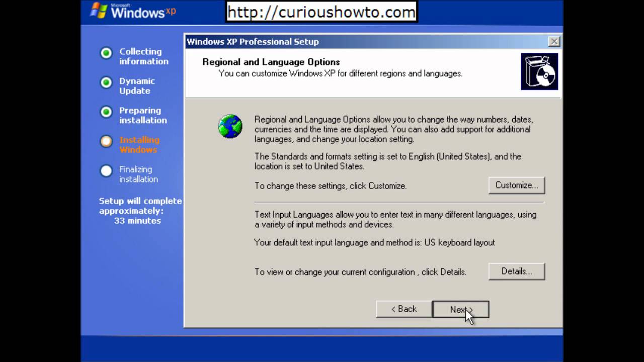Click the Regional and Language Options heading

pyautogui.click(x=271, y=62)
